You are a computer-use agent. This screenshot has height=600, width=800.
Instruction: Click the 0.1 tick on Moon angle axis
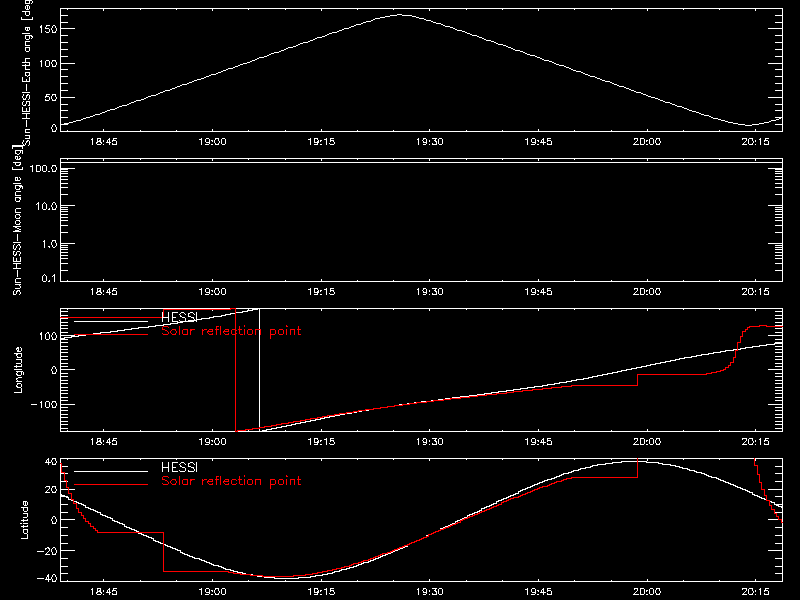[x=49, y=278]
